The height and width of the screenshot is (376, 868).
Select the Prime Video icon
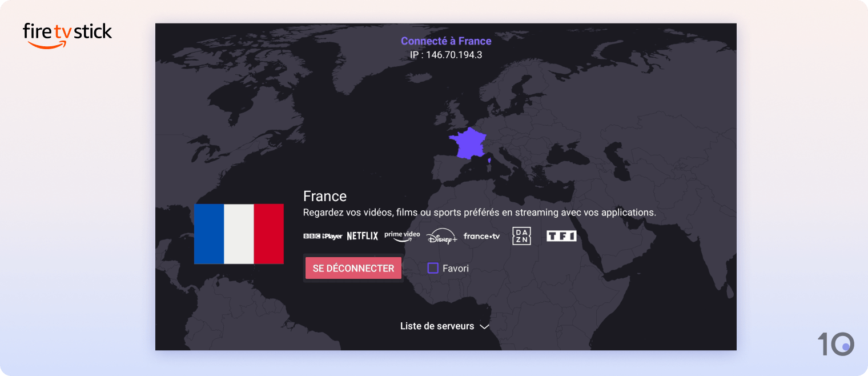click(x=402, y=235)
